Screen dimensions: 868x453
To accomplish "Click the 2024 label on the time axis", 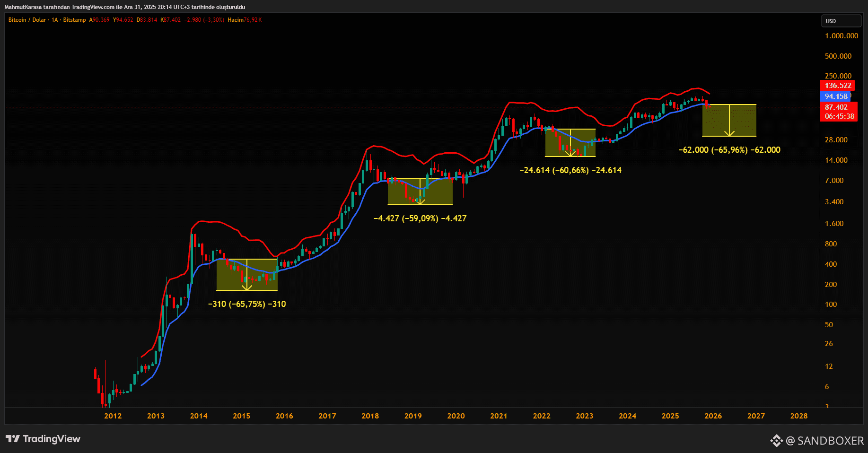I will [628, 416].
